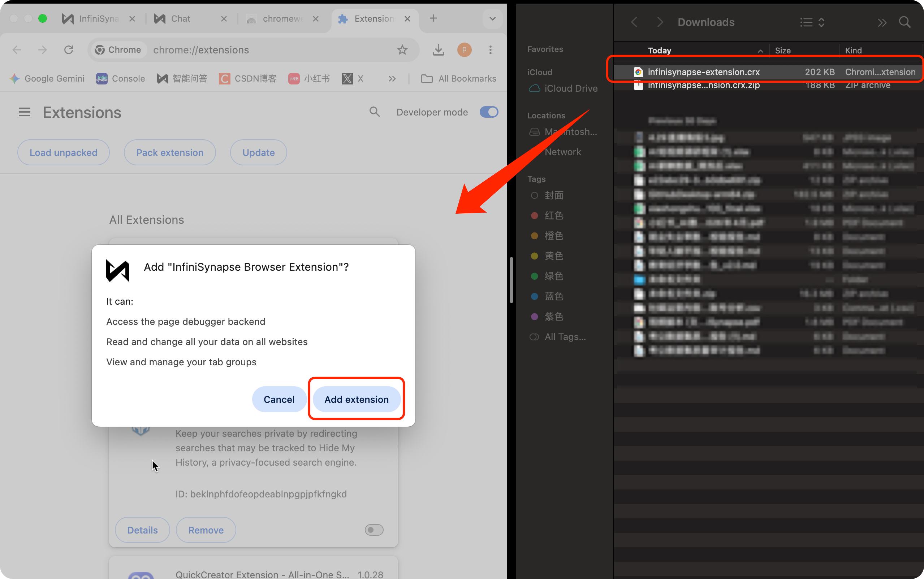
Task: Open the Extensions hamburger menu
Action: [25, 112]
